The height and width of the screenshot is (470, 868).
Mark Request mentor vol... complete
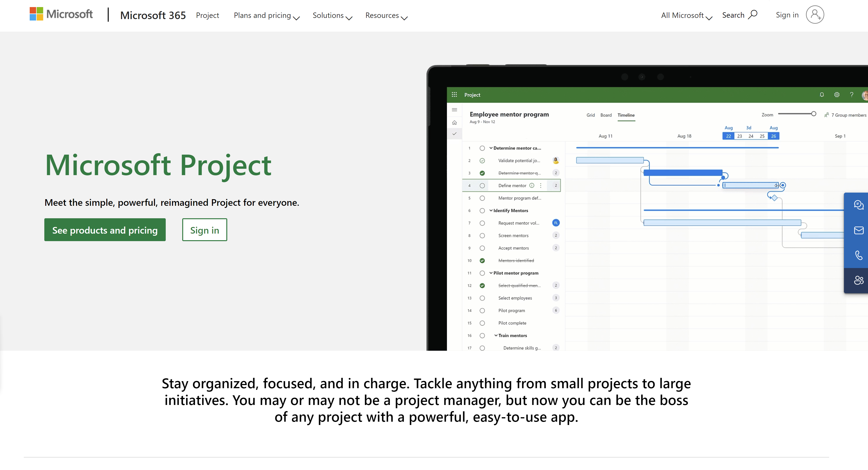coord(482,223)
